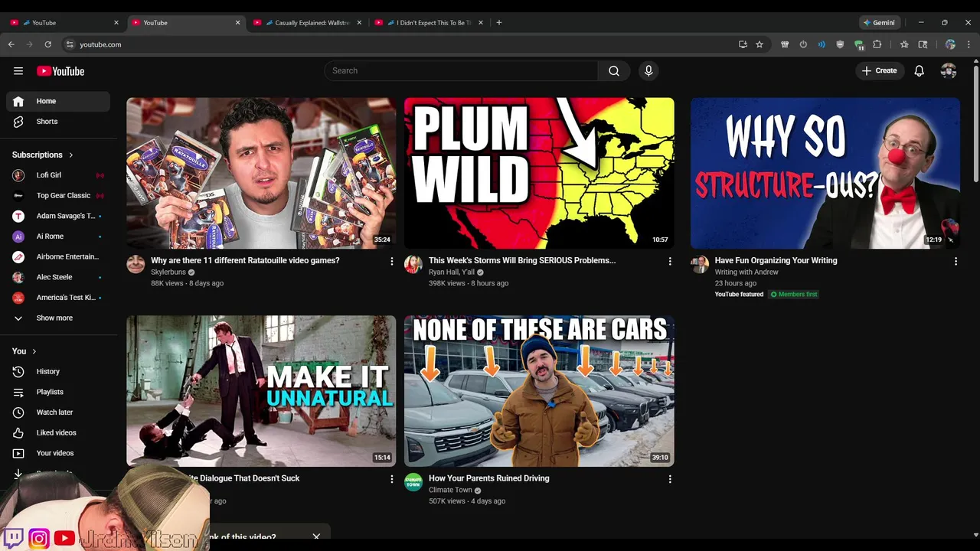Click the Create button
This screenshot has width=980, height=551.
[x=880, y=71]
